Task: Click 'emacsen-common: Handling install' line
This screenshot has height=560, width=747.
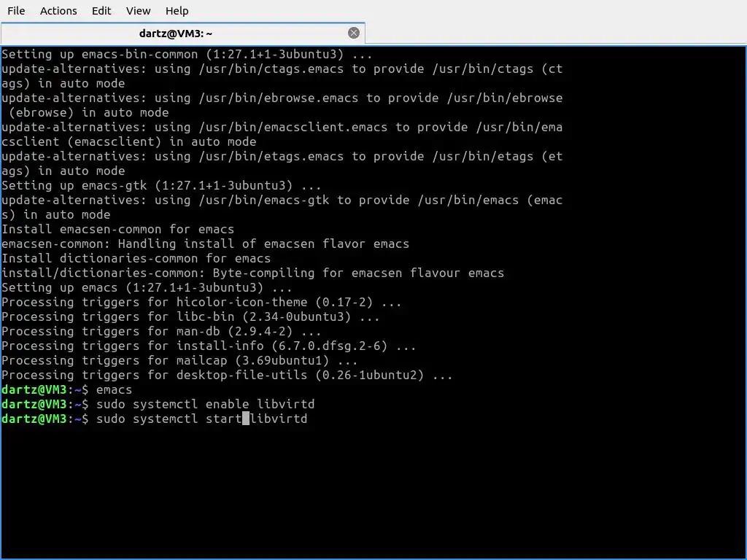Action: click(205, 244)
